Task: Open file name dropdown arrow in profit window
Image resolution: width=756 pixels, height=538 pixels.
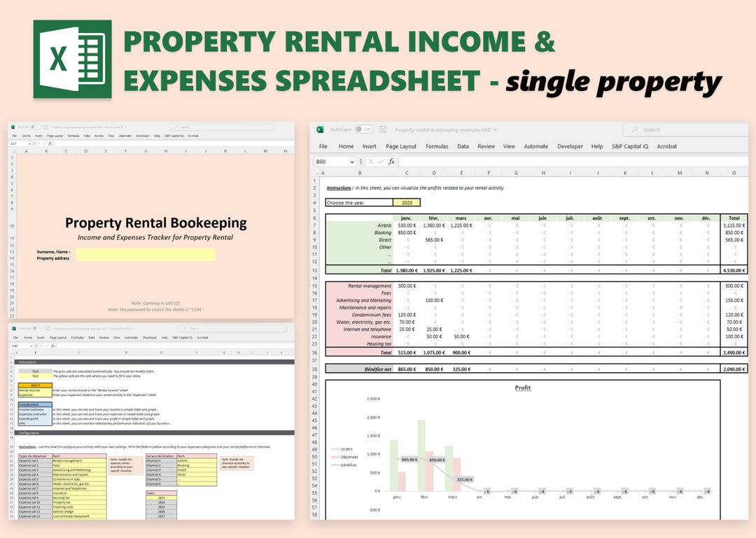Action: (x=495, y=129)
